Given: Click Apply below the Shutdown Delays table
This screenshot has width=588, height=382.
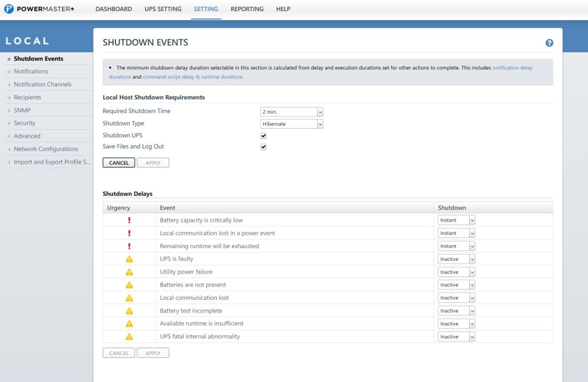Looking at the screenshot, I should tap(153, 353).
